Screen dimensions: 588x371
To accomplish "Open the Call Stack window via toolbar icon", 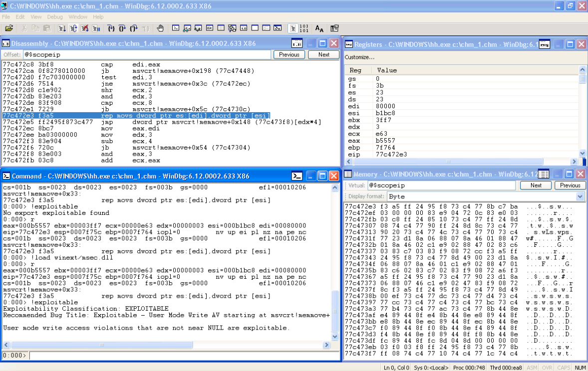I will click(x=232, y=28).
